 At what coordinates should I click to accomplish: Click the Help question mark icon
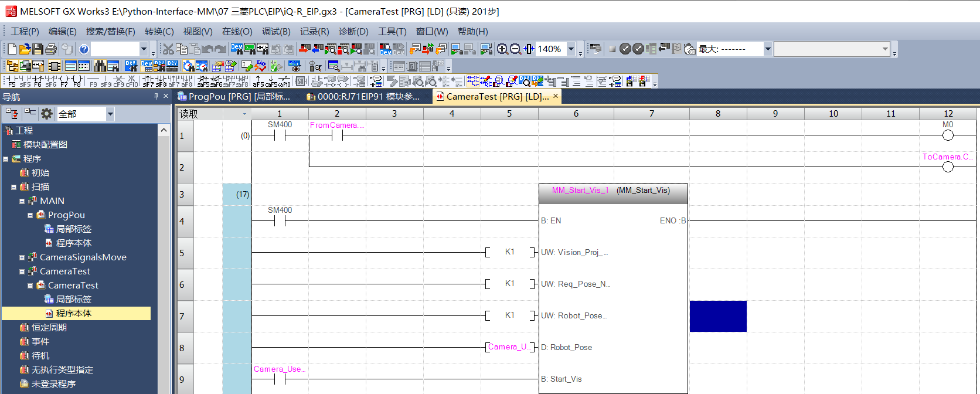coord(84,49)
